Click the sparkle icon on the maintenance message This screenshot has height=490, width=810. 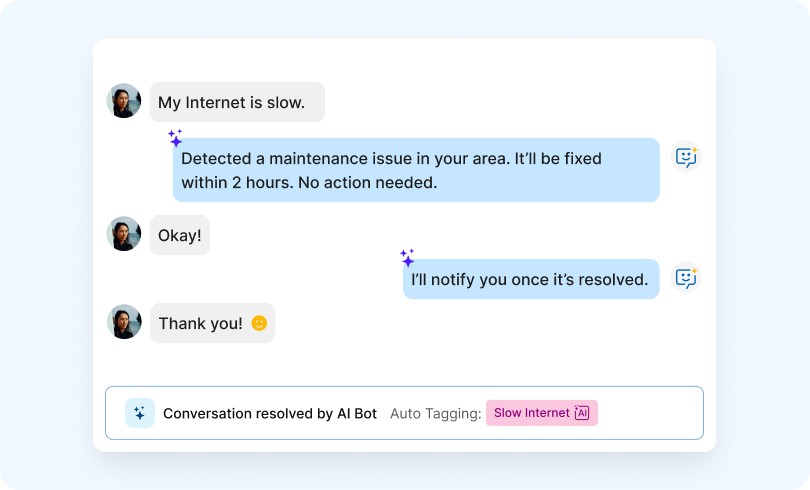tap(175, 139)
